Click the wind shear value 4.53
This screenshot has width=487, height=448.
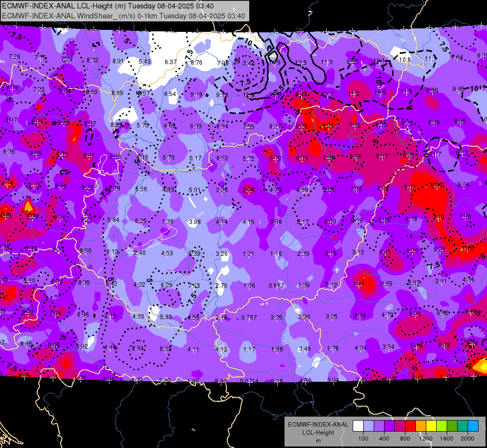167,253
